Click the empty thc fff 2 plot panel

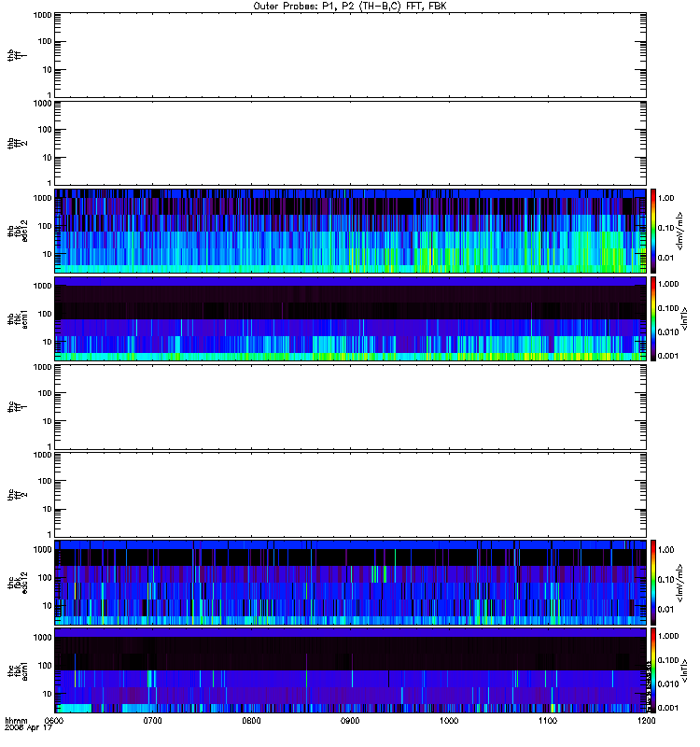point(351,495)
